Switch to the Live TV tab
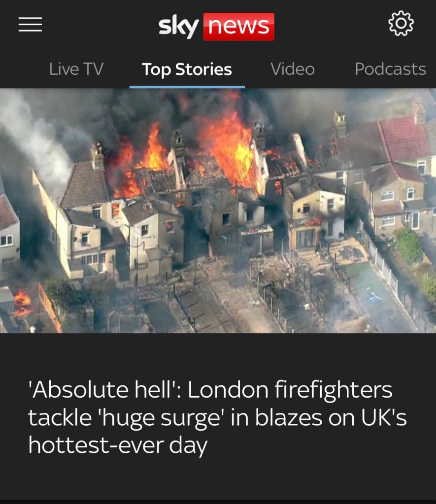This screenshot has height=504, width=436. pos(76,69)
